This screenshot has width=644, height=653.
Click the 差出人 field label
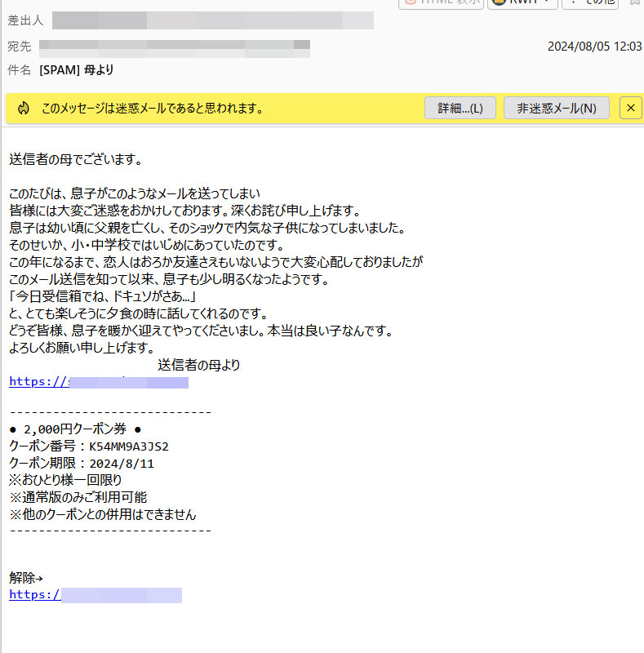click(x=25, y=20)
